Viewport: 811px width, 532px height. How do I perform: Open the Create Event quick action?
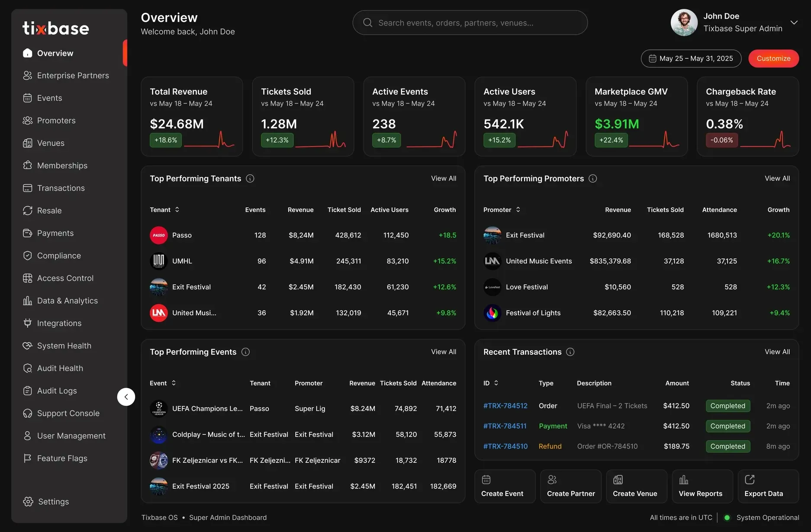coord(505,486)
